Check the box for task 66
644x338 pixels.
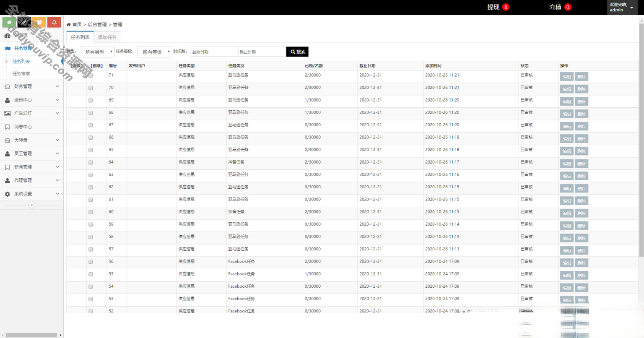tap(91, 138)
